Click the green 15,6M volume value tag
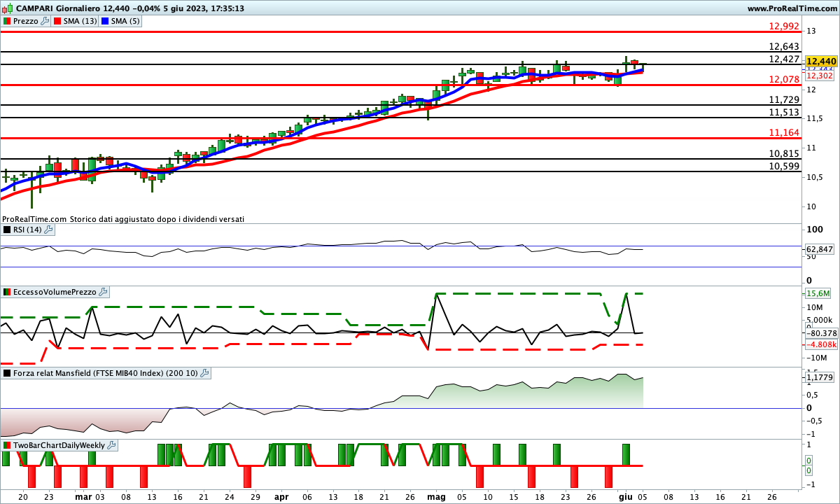This screenshot has width=840, height=504. tap(819, 293)
